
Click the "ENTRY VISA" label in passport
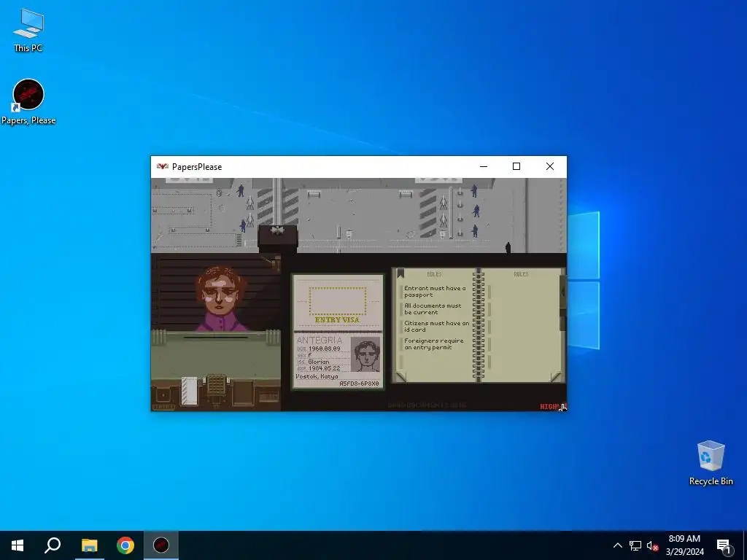coord(337,320)
